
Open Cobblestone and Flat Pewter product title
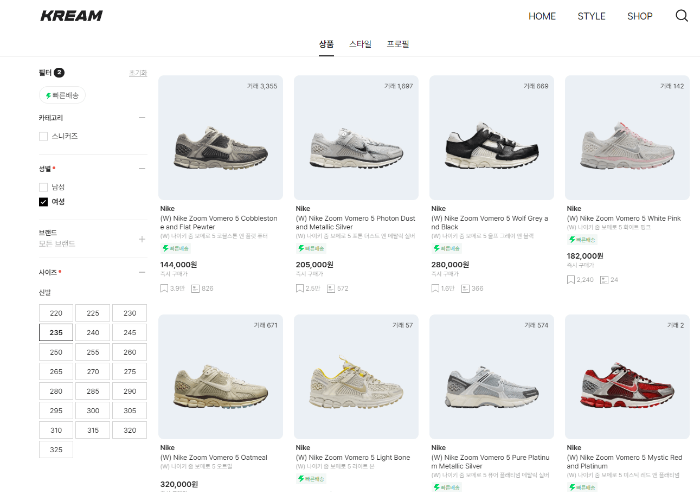pos(219,222)
